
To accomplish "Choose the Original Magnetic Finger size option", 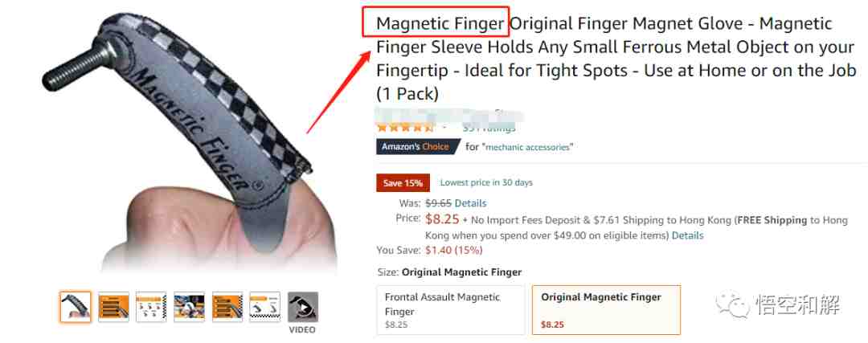I will [606, 310].
